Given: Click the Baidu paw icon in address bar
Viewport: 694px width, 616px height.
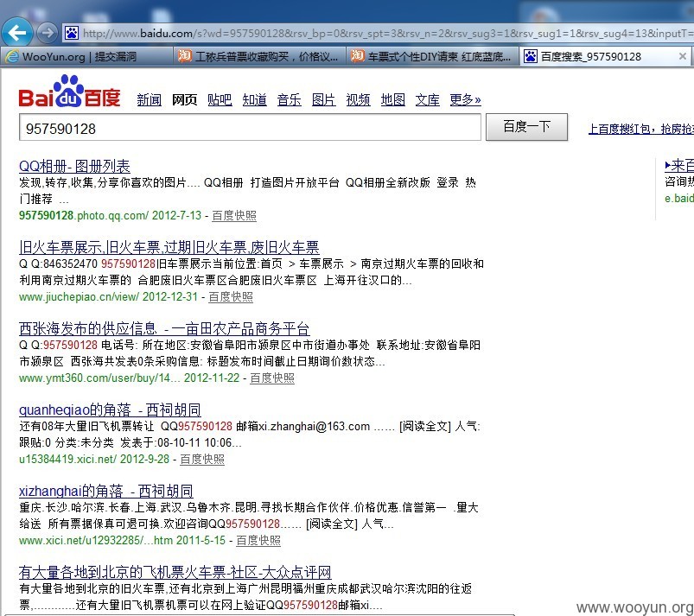Looking at the screenshot, I should tap(72, 33).
